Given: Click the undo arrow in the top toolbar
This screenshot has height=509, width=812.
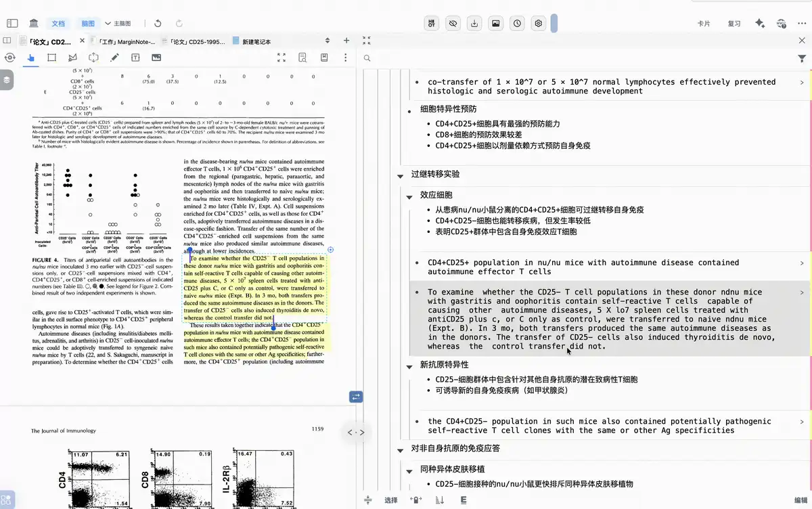Looking at the screenshot, I should [x=158, y=24].
